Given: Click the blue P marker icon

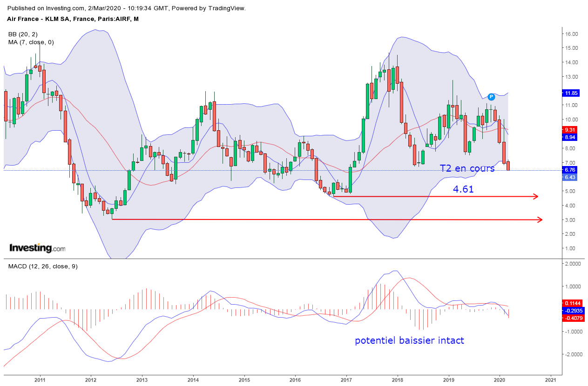Looking at the screenshot, I should pos(491,97).
